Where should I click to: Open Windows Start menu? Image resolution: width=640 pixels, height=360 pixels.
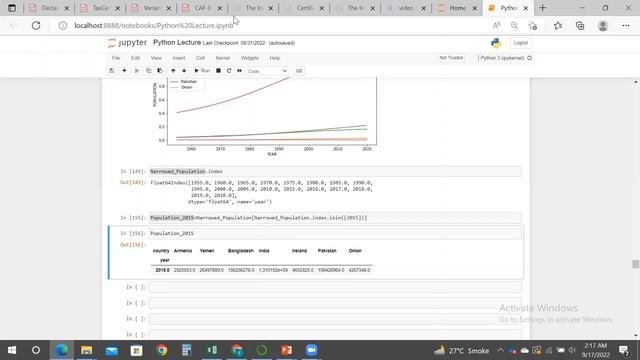coord(12,350)
